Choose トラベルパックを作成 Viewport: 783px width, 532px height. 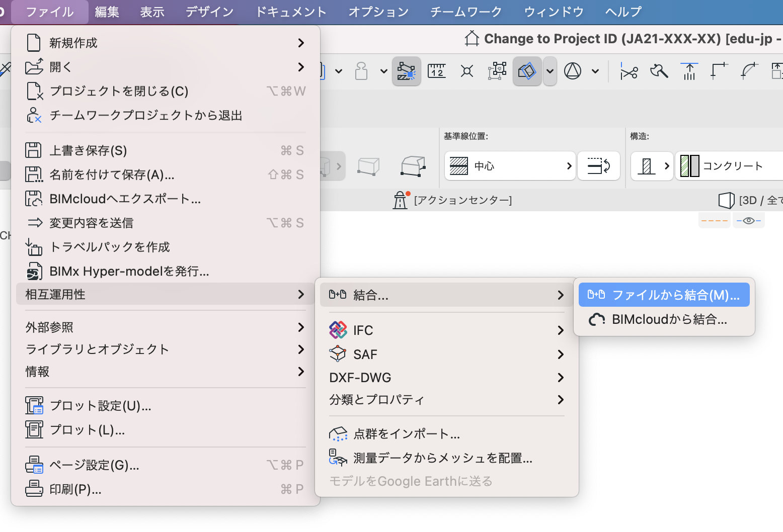point(165,247)
